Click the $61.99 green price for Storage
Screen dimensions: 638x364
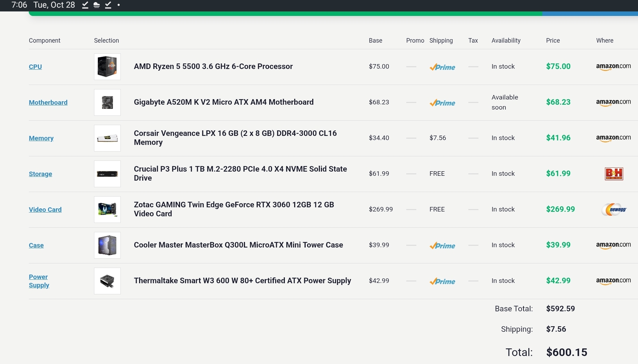coord(558,173)
